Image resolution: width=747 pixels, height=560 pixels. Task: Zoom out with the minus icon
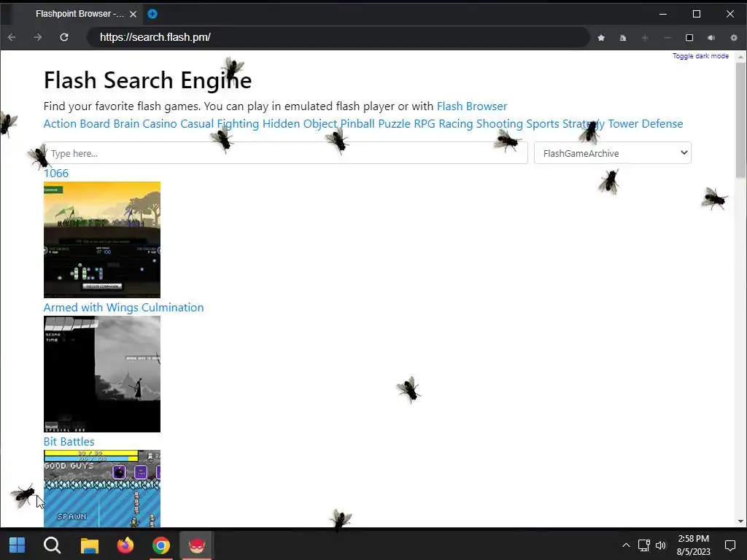click(x=667, y=38)
